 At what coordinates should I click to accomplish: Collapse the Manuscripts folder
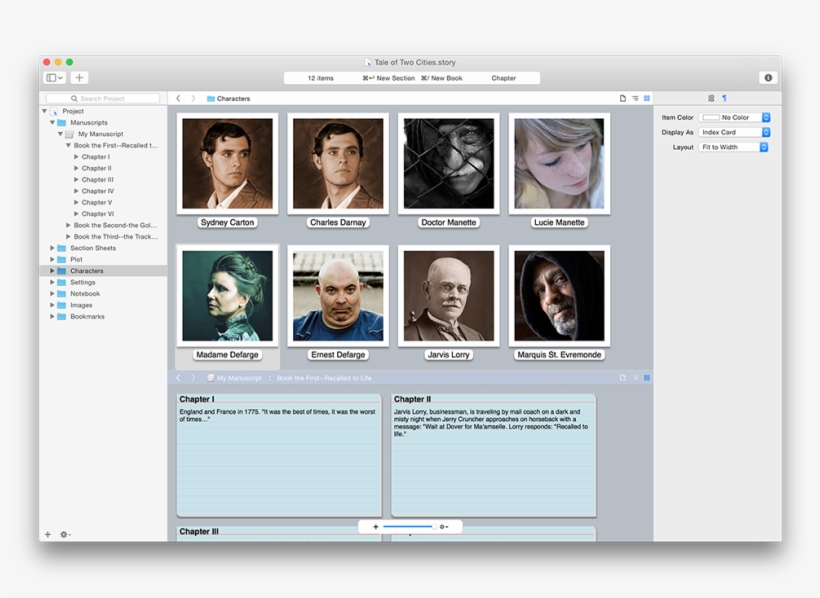52,122
